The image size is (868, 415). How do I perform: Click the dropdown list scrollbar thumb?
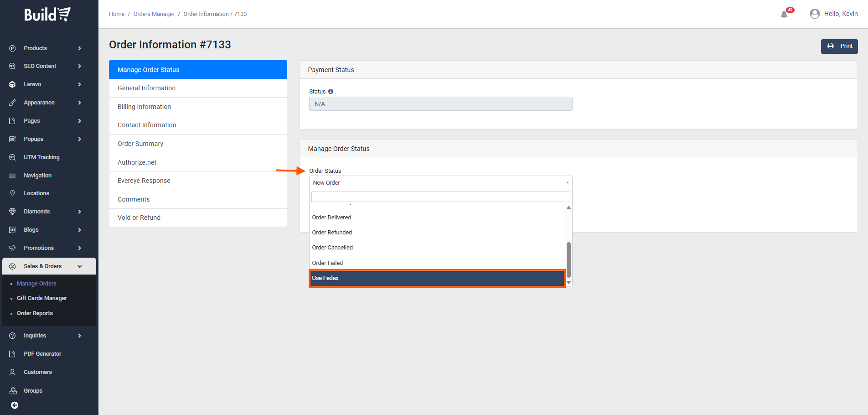(x=568, y=260)
